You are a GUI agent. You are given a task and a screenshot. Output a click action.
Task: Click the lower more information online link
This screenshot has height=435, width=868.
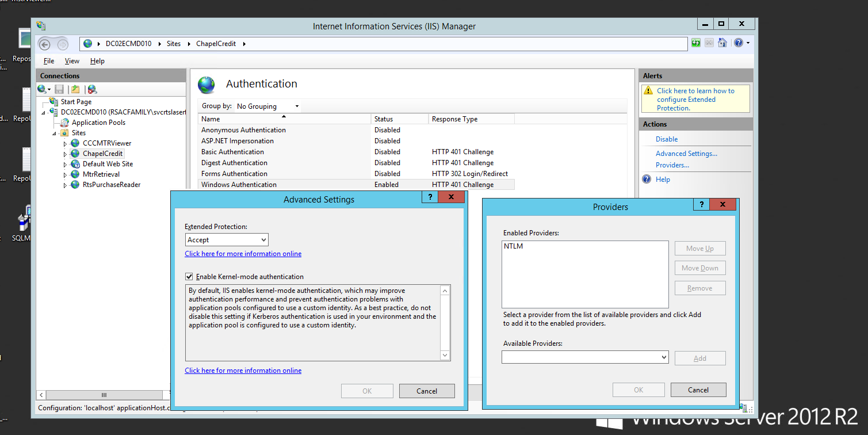click(x=243, y=371)
